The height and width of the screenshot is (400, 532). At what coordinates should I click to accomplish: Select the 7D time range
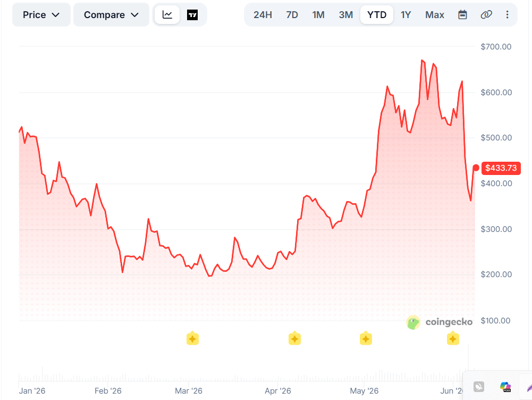[x=292, y=14]
